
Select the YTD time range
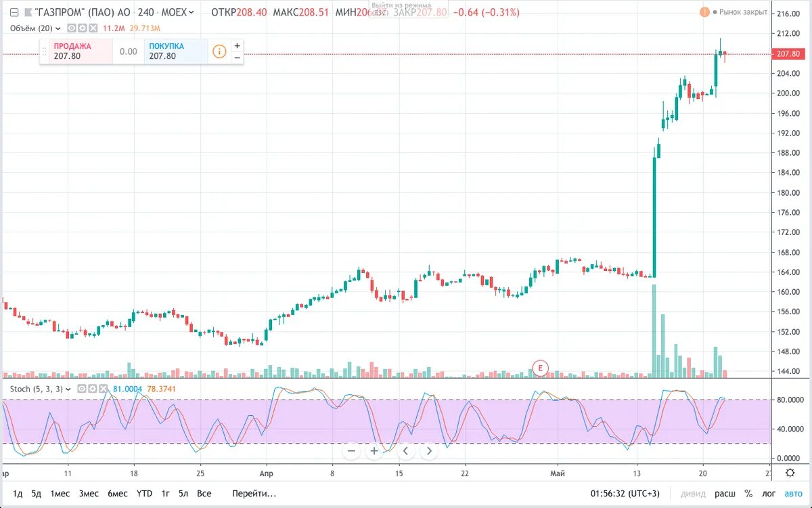144,494
